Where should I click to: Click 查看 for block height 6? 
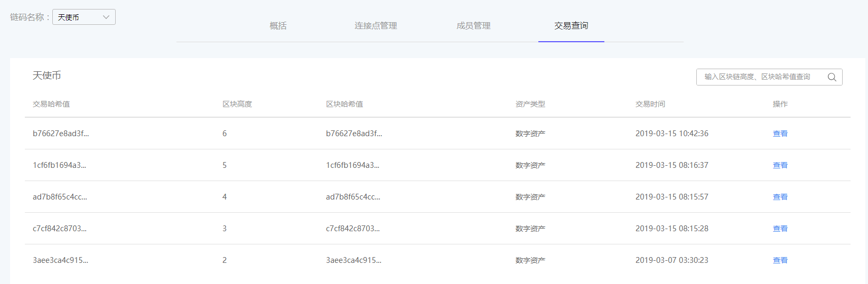(x=780, y=134)
